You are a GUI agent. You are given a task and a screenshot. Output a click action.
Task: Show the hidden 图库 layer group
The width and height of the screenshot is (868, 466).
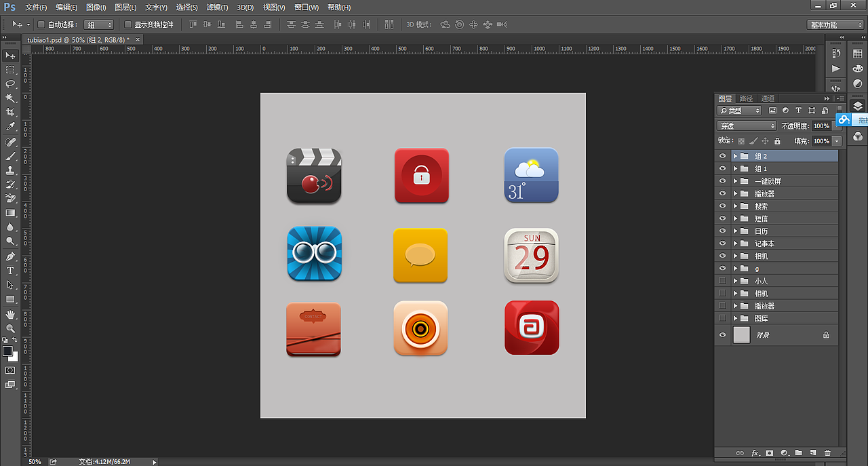722,318
